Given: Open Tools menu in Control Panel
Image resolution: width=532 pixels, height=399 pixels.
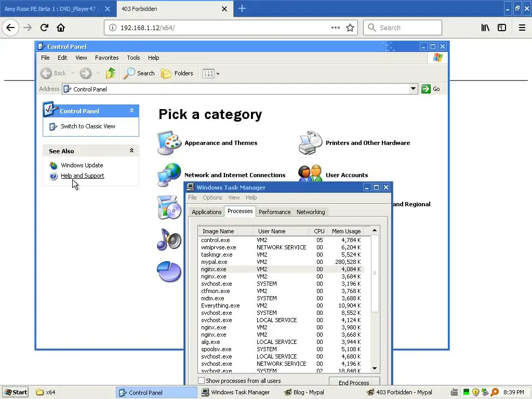Looking at the screenshot, I should click(x=134, y=58).
